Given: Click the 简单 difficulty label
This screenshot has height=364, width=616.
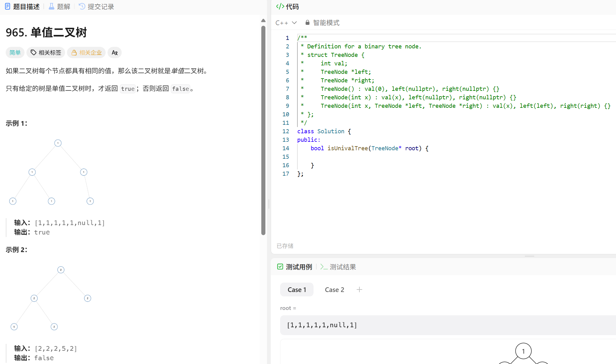Looking at the screenshot, I should (x=15, y=53).
